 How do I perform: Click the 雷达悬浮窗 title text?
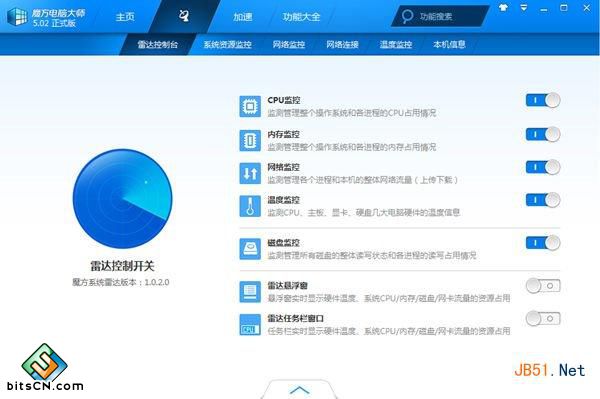tap(287, 285)
